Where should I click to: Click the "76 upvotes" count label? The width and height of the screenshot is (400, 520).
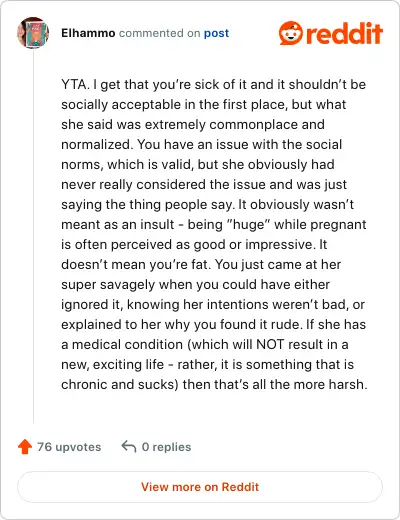point(69,447)
